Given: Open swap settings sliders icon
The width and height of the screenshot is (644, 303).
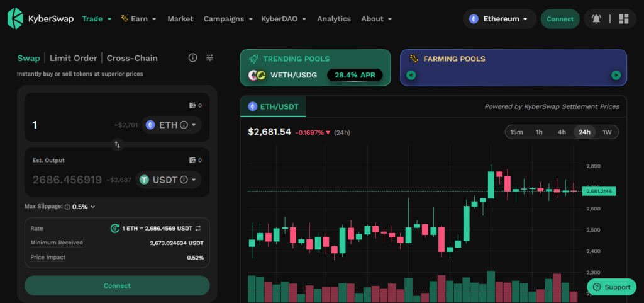Looking at the screenshot, I should pyautogui.click(x=210, y=58).
